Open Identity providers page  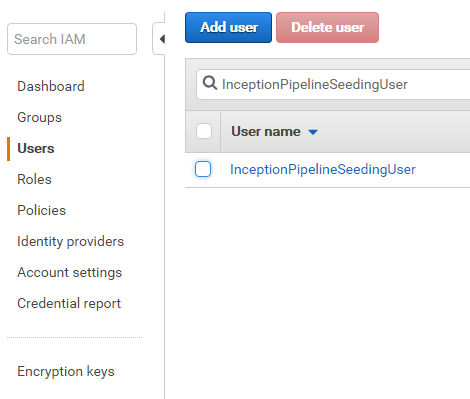pyautogui.click(x=70, y=241)
